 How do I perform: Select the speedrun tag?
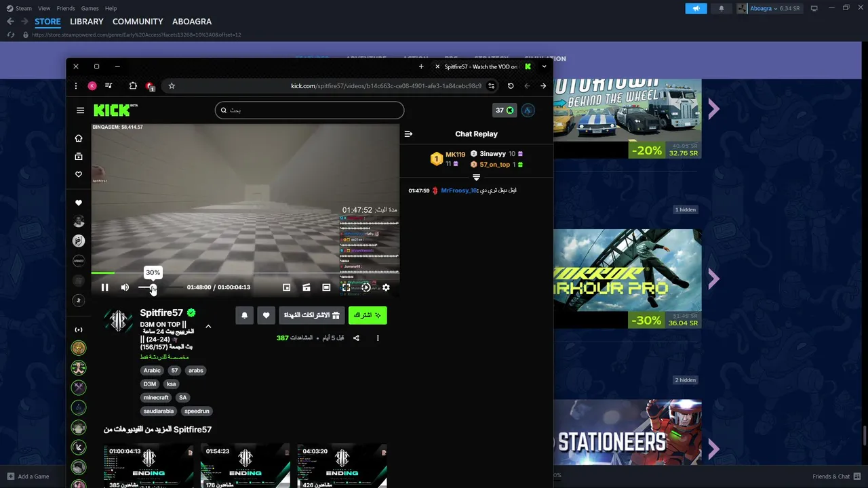point(197,411)
